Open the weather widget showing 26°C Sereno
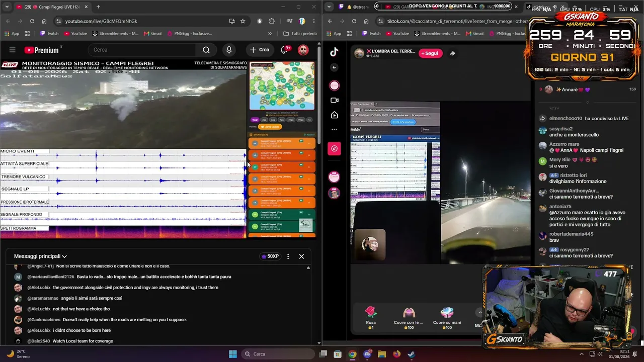This screenshot has height=362, width=644. [18, 354]
